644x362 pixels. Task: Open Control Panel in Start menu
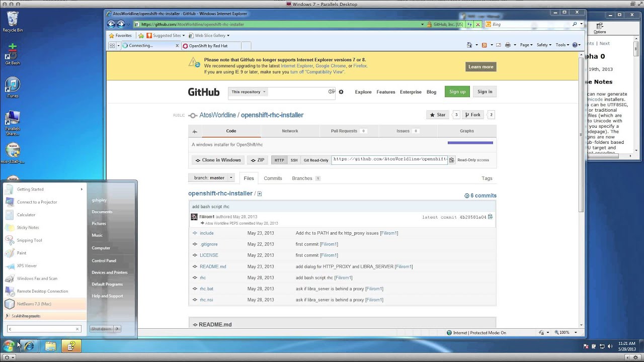point(104,260)
